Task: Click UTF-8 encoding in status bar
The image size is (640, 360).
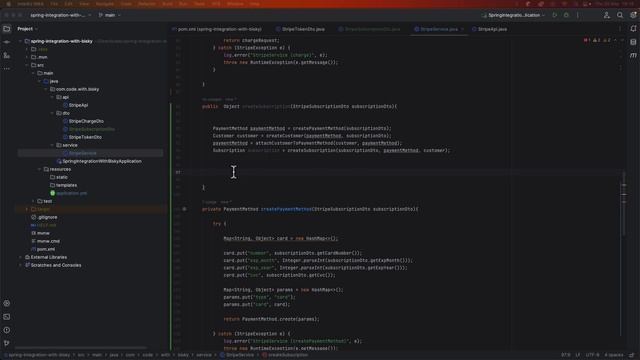Action: tap(592, 355)
